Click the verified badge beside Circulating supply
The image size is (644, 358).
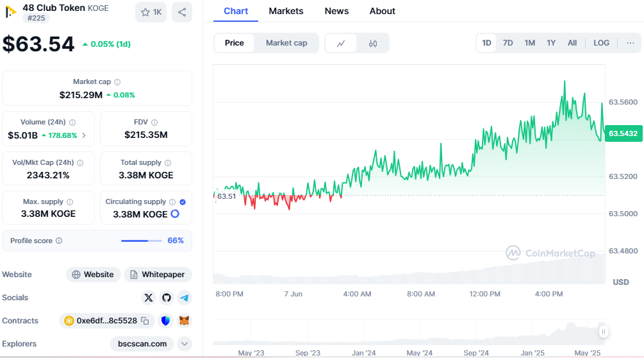(183, 202)
